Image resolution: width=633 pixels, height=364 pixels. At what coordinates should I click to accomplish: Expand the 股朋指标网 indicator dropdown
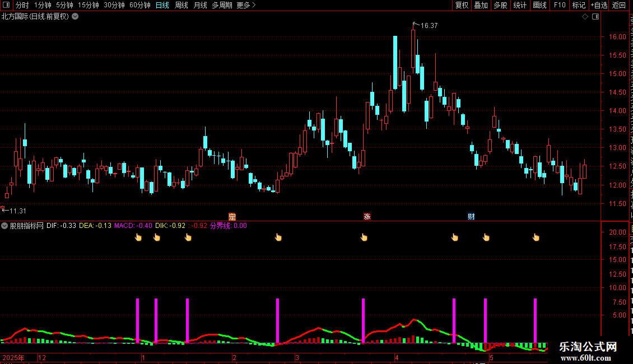tap(4, 226)
